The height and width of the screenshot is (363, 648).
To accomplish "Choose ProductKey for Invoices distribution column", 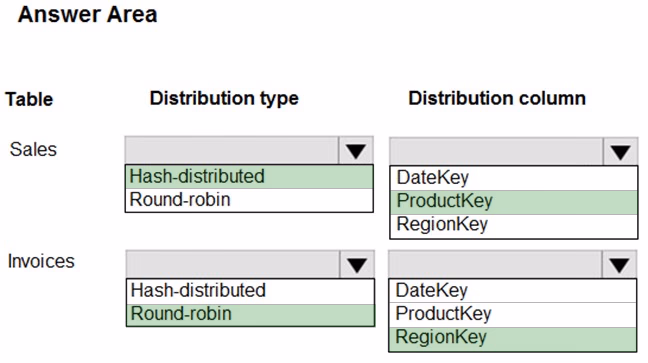I will [x=512, y=314].
